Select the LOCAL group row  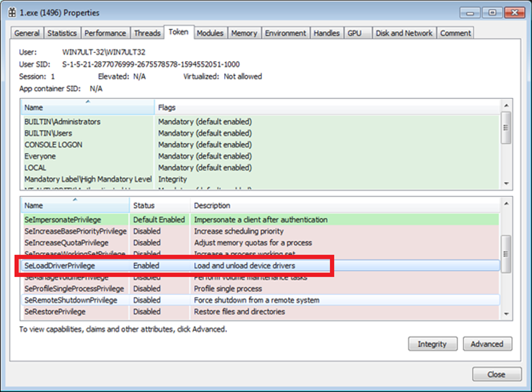(260, 167)
